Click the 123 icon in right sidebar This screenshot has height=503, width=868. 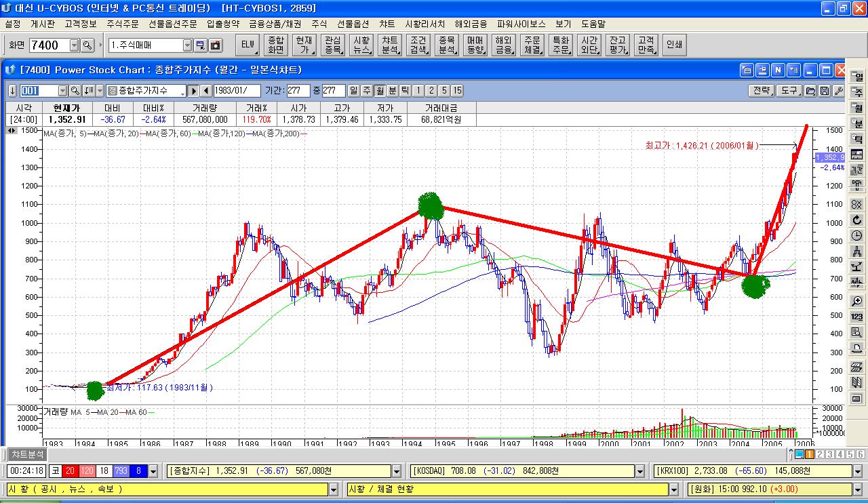[x=856, y=317]
